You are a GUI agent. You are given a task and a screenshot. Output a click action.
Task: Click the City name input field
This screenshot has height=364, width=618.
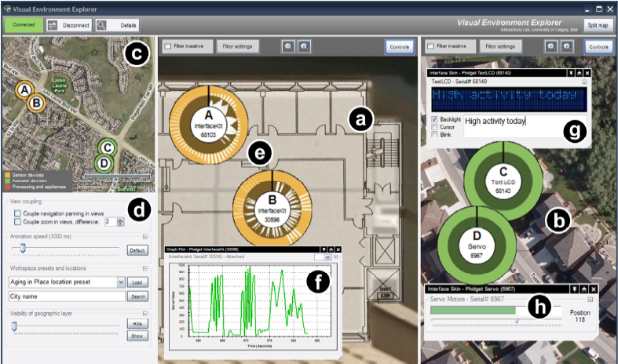tap(67, 297)
